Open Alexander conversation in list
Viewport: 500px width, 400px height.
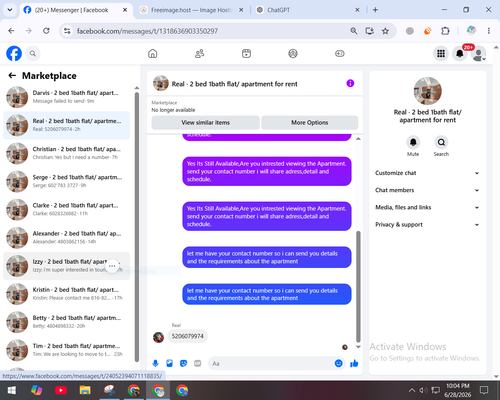[x=67, y=238]
